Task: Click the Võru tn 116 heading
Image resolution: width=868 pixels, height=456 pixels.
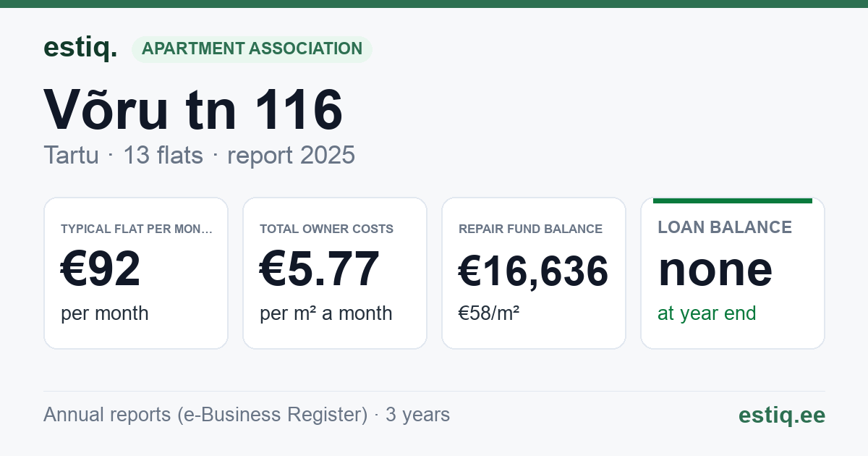Action: click(x=193, y=110)
